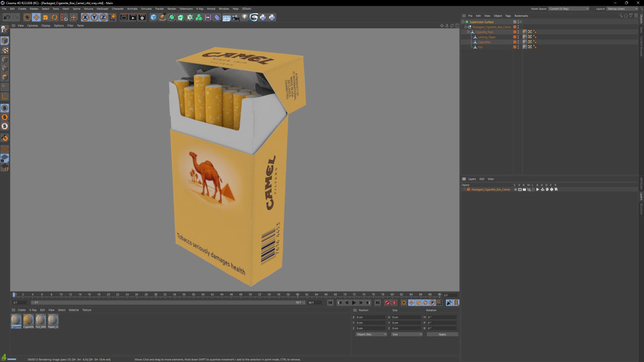644x362 pixels.
Task: Click frame 50 on the timeline ruler
Action: pyautogui.click(x=250, y=295)
